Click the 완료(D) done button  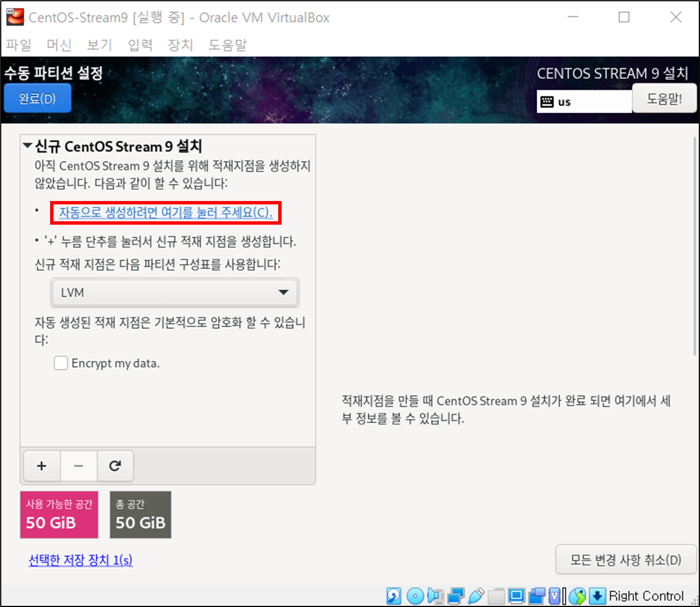click(38, 99)
